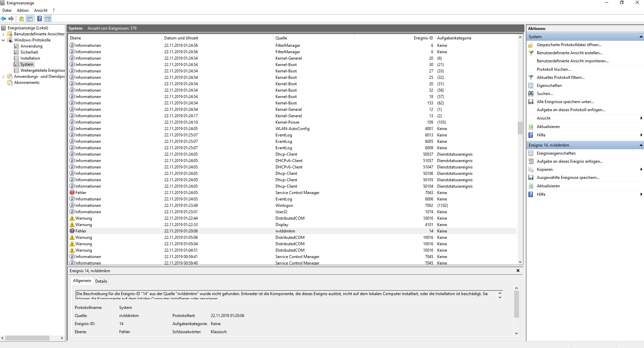Screen dimensions: 644x348
Task: Open the Hilfe submenu arrow under Ereignis 14
Action: [641, 194]
